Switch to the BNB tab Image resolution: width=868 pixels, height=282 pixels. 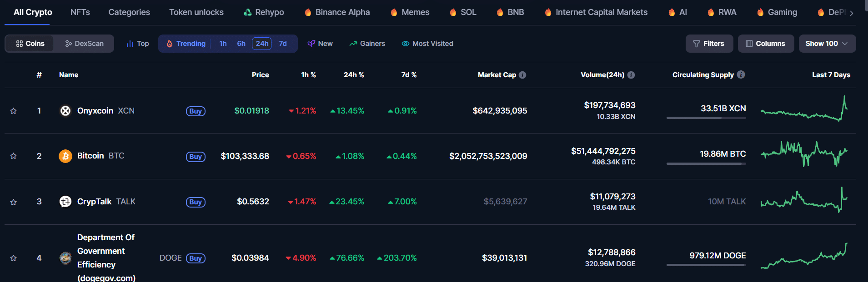tap(510, 12)
